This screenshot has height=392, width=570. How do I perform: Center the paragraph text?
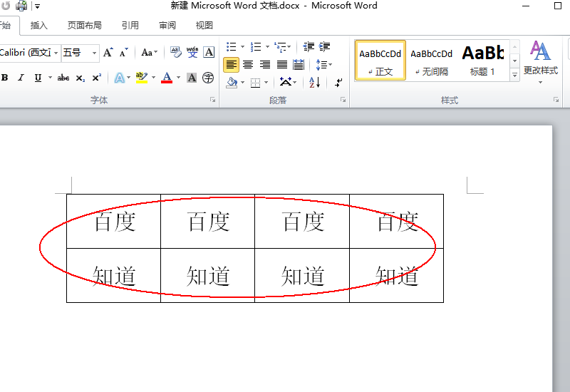(248, 65)
